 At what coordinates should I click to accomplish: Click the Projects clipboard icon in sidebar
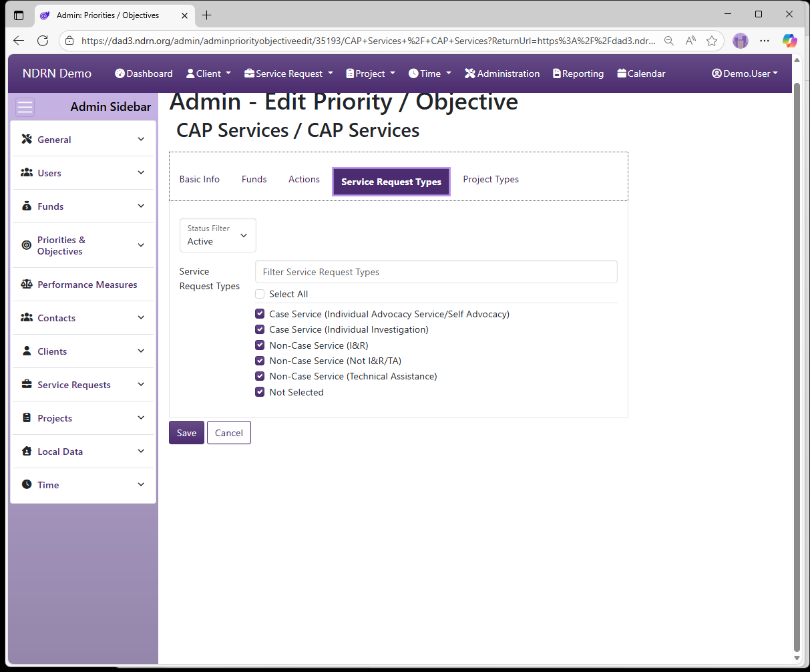(x=27, y=417)
